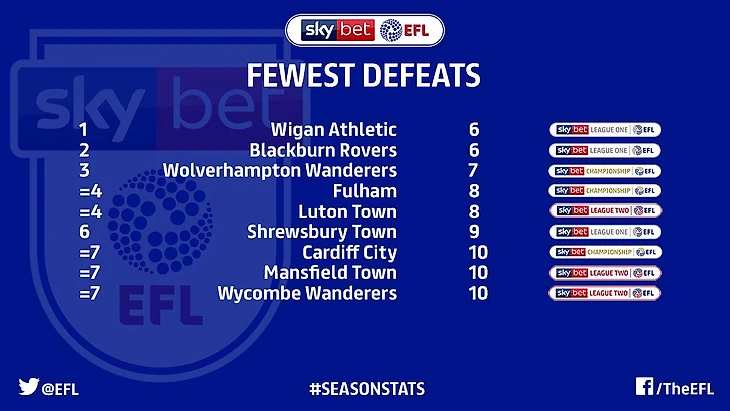
Task: Click the Championship badge in Fulham's row
Action: click(x=604, y=191)
